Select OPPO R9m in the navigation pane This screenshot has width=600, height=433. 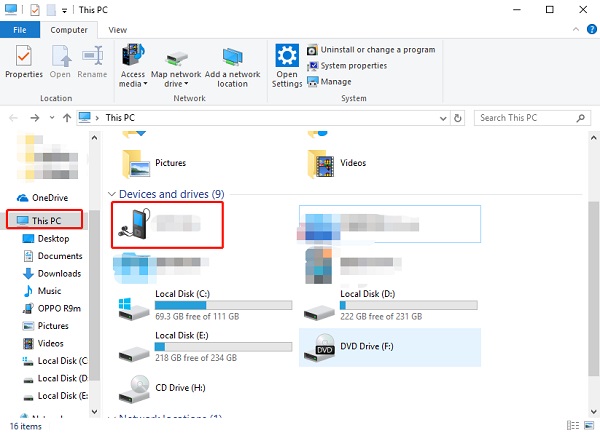52,308
